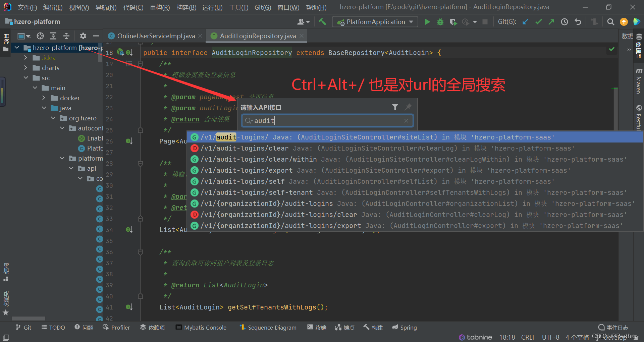Click the locate target icon in project panel
The height and width of the screenshot is (342, 644).
(x=40, y=36)
